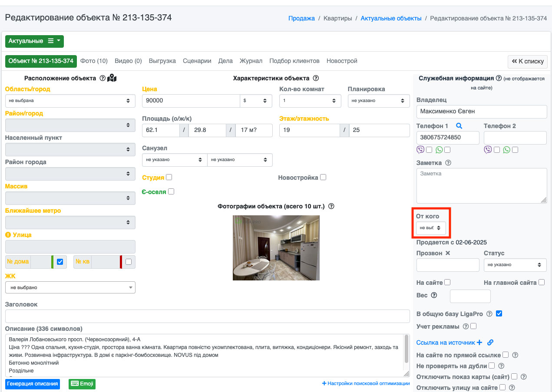
Task: Expand the Планировка dropdown
Action: tap(378, 101)
